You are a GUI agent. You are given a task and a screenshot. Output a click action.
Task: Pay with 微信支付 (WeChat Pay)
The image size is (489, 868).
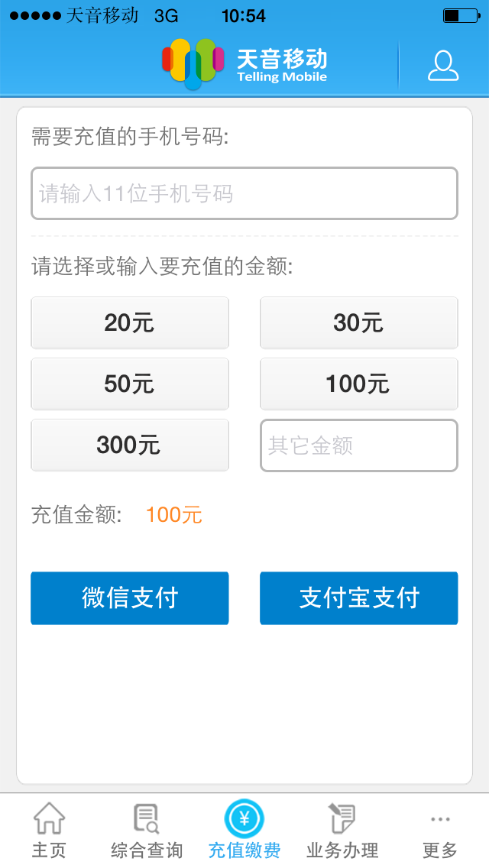pyautogui.click(x=129, y=598)
